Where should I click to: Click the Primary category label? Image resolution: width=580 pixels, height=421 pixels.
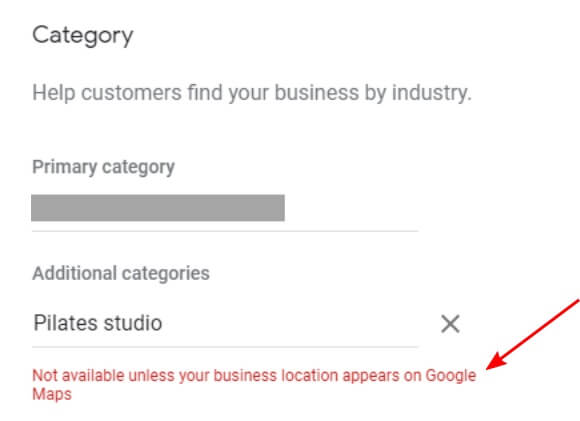tap(103, 167)
